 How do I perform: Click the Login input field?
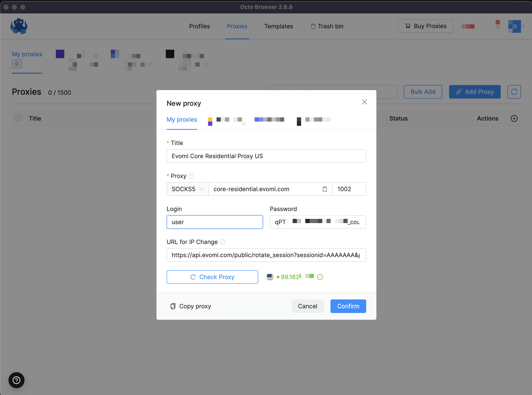(x=215, y=222)
